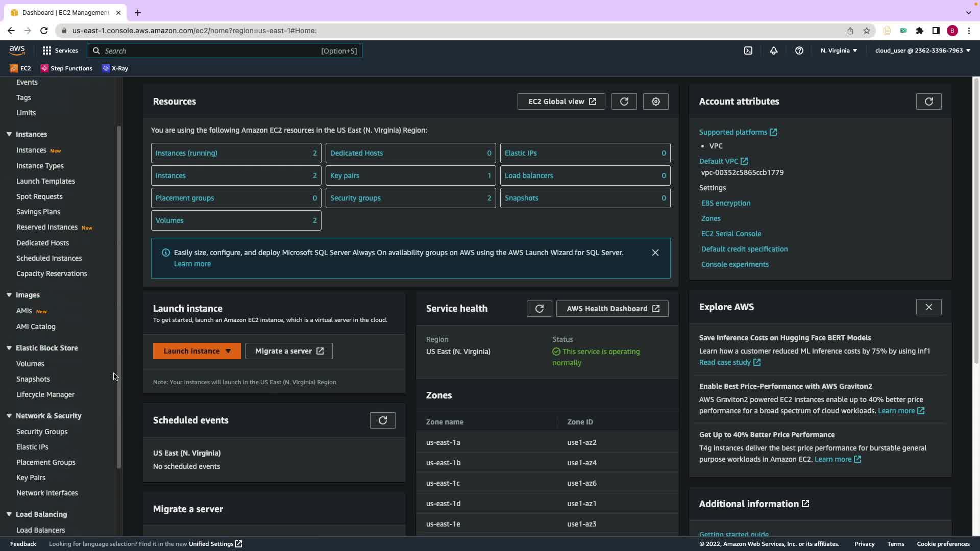Screen dimensions: 980x551
Task: Click the EC2 Global view button
Action: tap(561, 102)
